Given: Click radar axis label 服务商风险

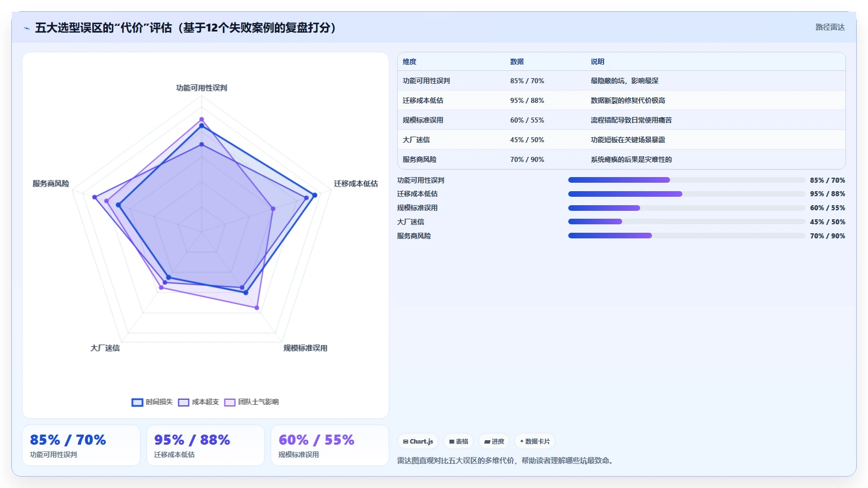Looking at the screenshot, I should (51, 184).
